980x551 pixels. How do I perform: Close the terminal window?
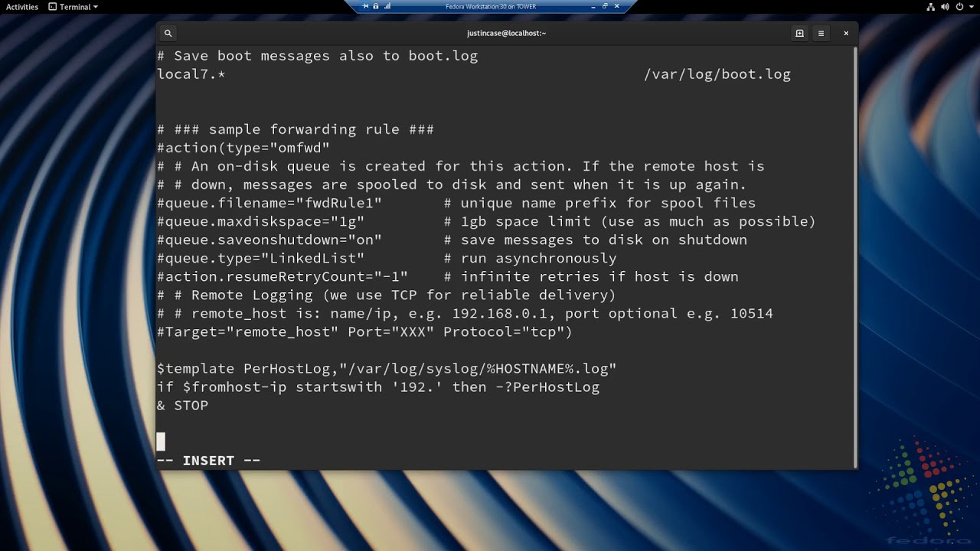(x=846, y=33)
